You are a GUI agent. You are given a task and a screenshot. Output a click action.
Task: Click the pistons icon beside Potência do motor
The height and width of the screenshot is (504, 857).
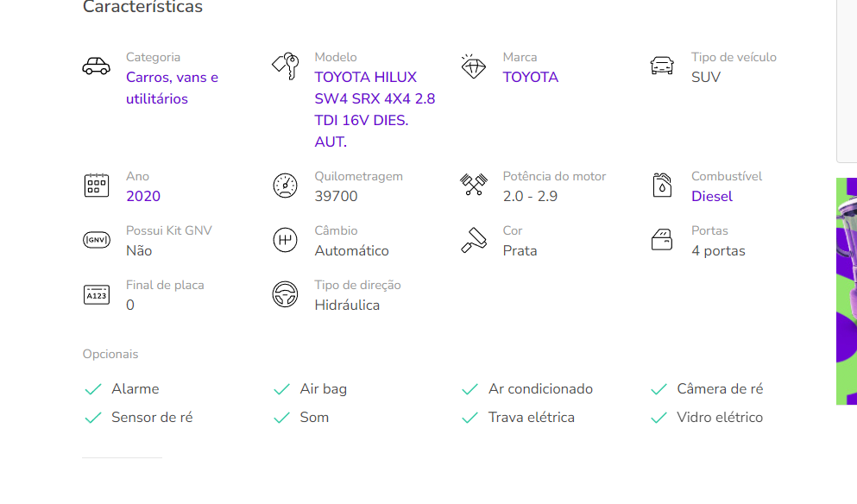473,186
